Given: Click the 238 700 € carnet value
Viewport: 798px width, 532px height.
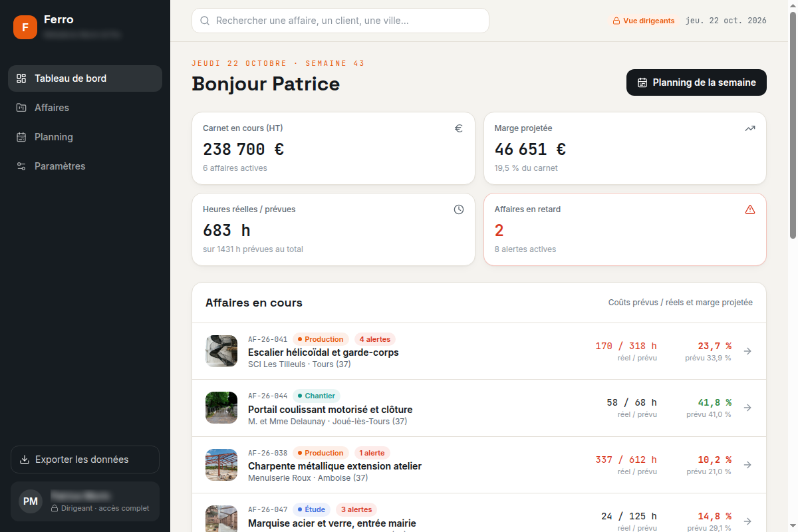Looking at the screenshot, I should pos(243,149).
